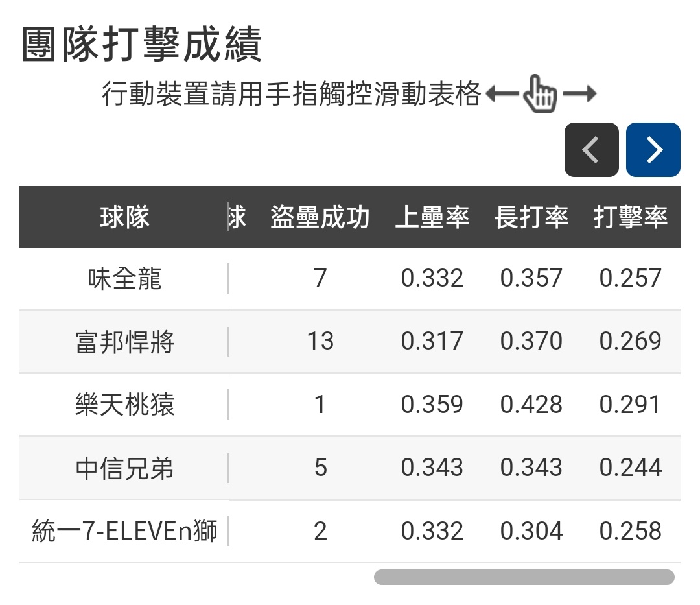The image size is (700, 605).
Task: Click the 團隊打擊成績 heading
Action: click(142, 45)
